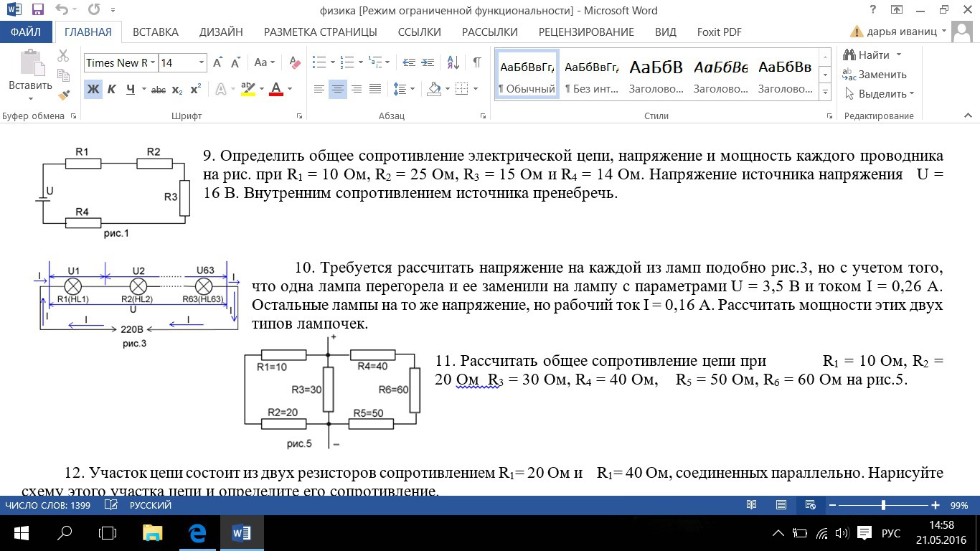This screenshot has width=980, height=551.
Task: Expand borders dropdown arrow
Action: [476, 90]
